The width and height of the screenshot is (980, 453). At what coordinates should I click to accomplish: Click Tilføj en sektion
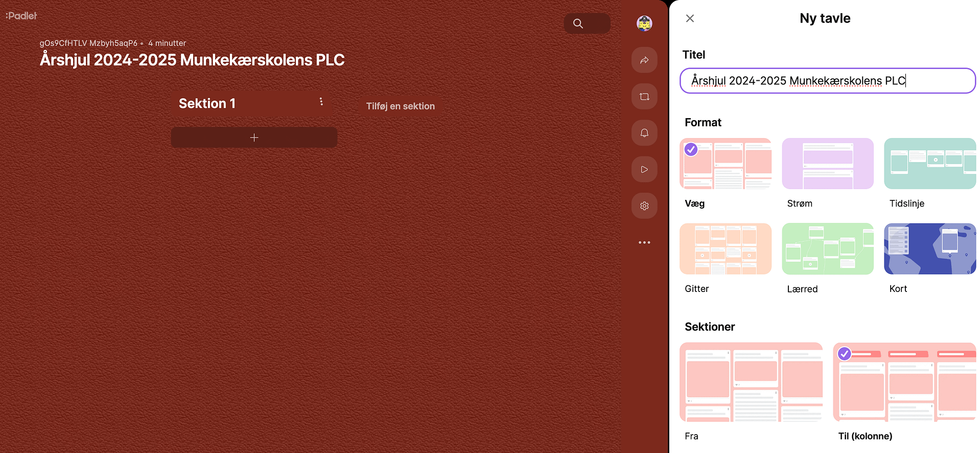(400, 106)
